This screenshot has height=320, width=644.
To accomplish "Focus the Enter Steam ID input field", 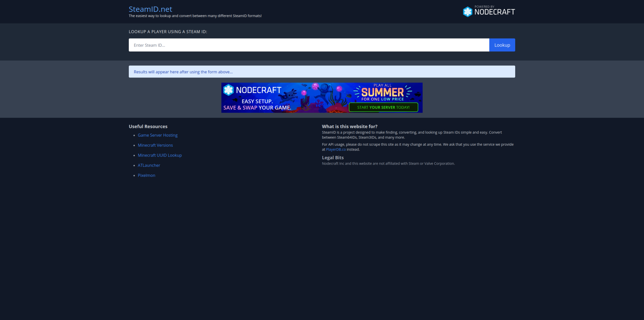I will coord(308,45).
